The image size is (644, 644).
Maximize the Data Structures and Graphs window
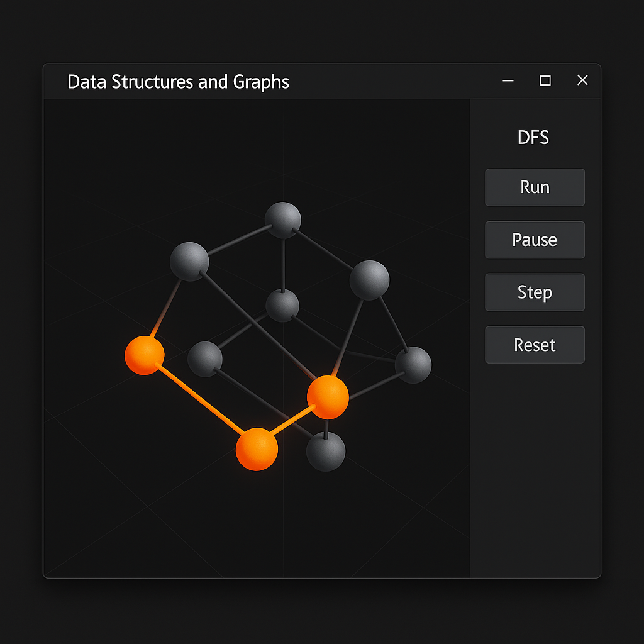click(545, 80)
